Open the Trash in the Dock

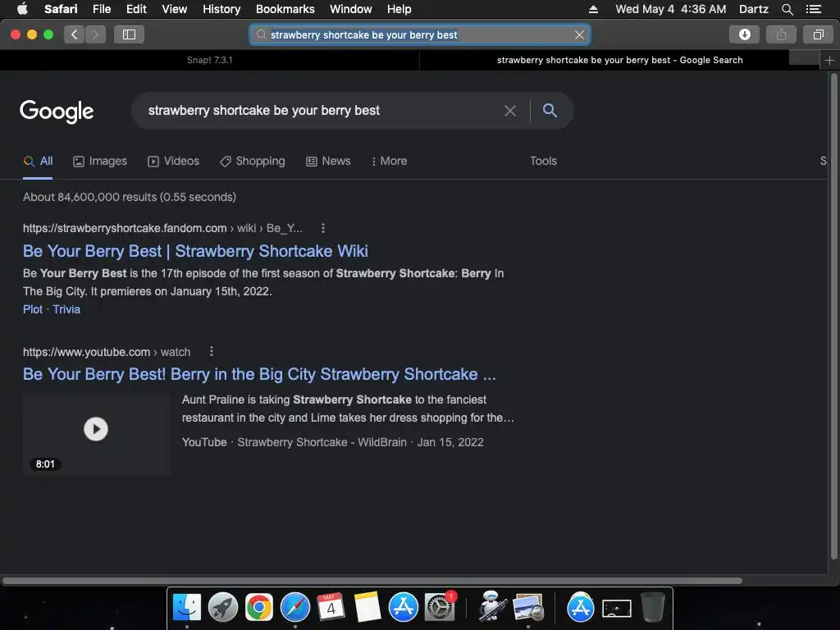tap(652, 608)
